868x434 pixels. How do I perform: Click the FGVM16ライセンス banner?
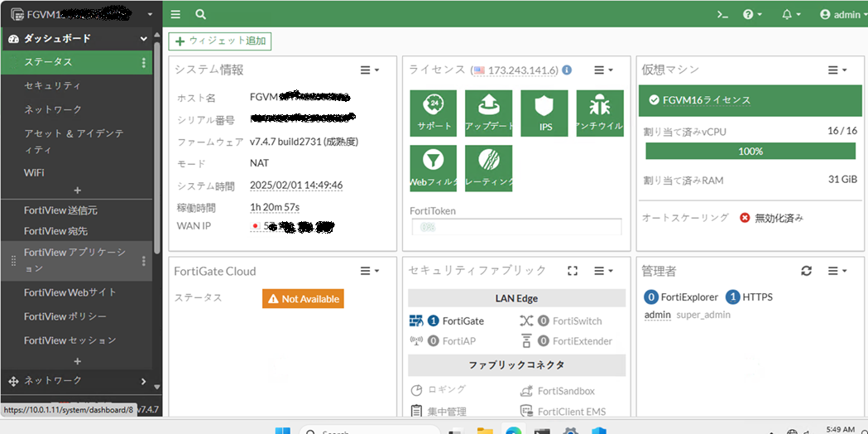[x=751, y=100]
